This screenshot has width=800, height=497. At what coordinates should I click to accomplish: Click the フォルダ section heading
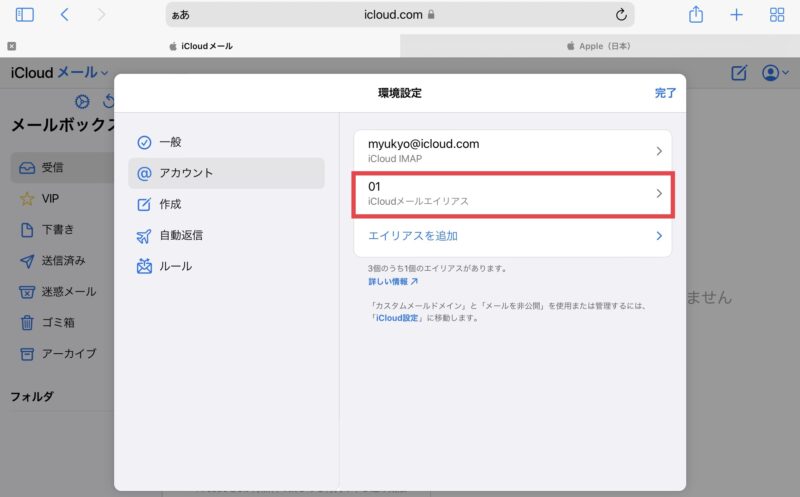pos(32,396)
